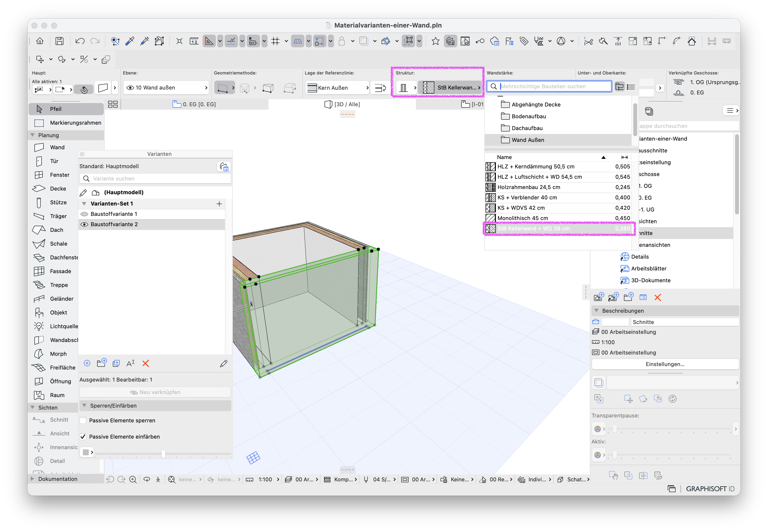The height and width of the screenshot is (532, 768).
Task: Open the Ebene 10 Wand außen dropdown
Action: pyautogui.click(x=166, y=88)
